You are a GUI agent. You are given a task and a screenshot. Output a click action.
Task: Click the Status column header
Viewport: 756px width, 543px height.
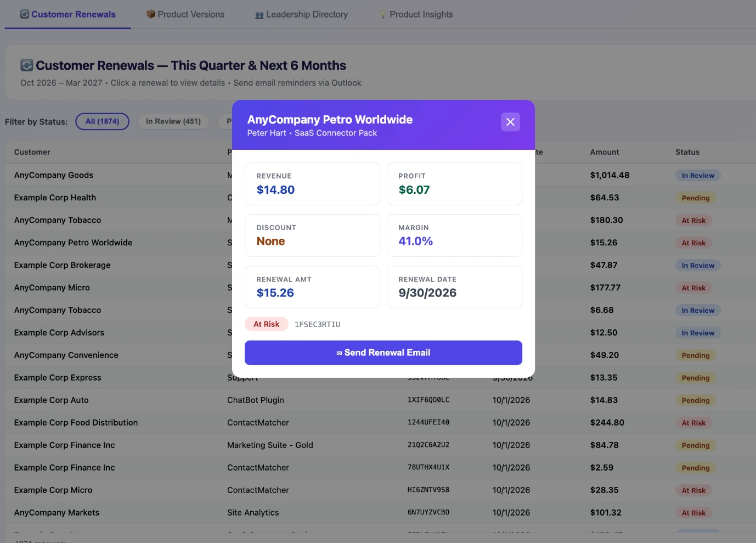[687, 152]
